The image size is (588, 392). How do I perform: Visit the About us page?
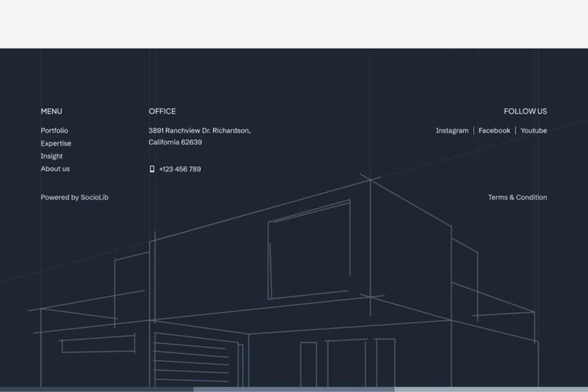click(55, 169)
